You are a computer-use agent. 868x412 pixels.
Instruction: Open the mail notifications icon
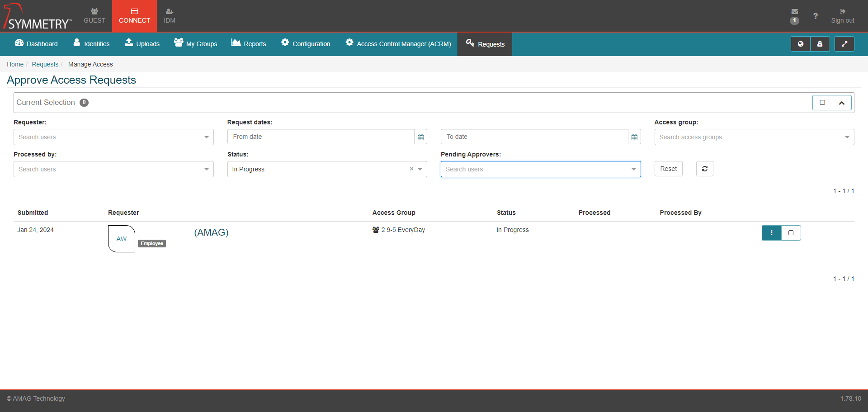tap(794, 16)
